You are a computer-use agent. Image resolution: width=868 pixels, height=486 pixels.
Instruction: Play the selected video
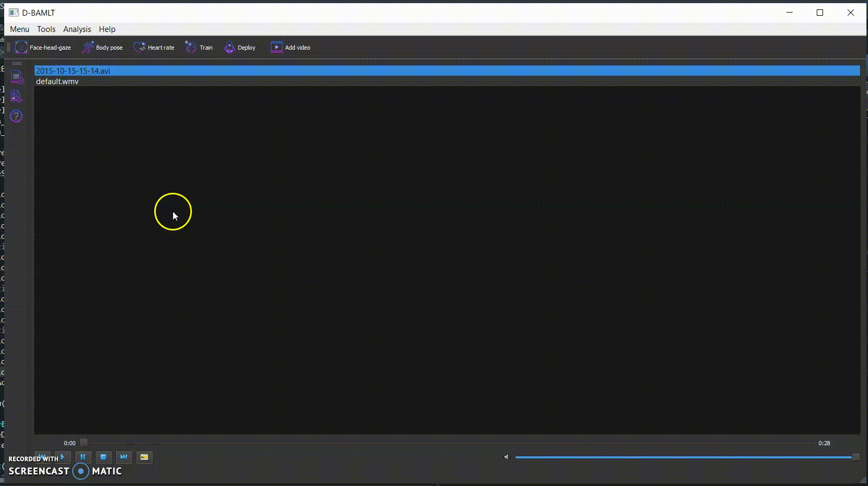coord(62,457)
